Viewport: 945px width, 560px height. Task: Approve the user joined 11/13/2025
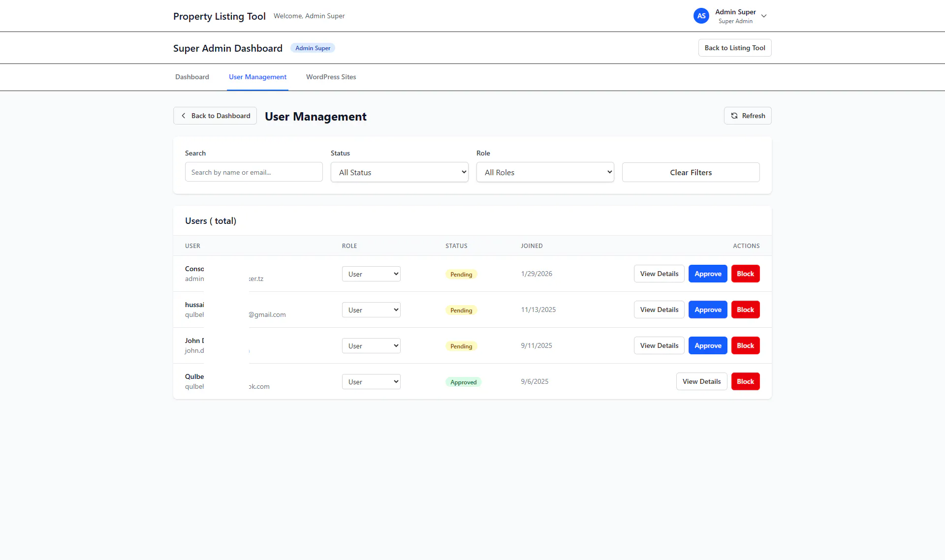tap(708, 310)
